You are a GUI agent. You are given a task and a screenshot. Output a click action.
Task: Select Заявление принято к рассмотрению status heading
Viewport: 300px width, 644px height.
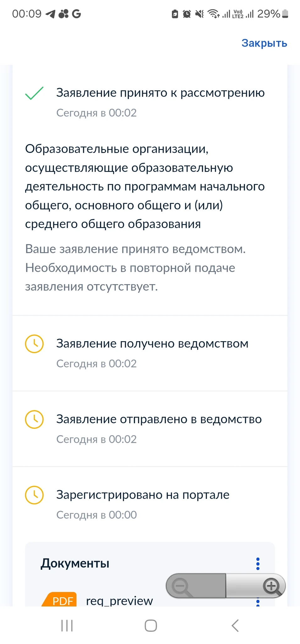pyautogui.click(x=160, y=93)
